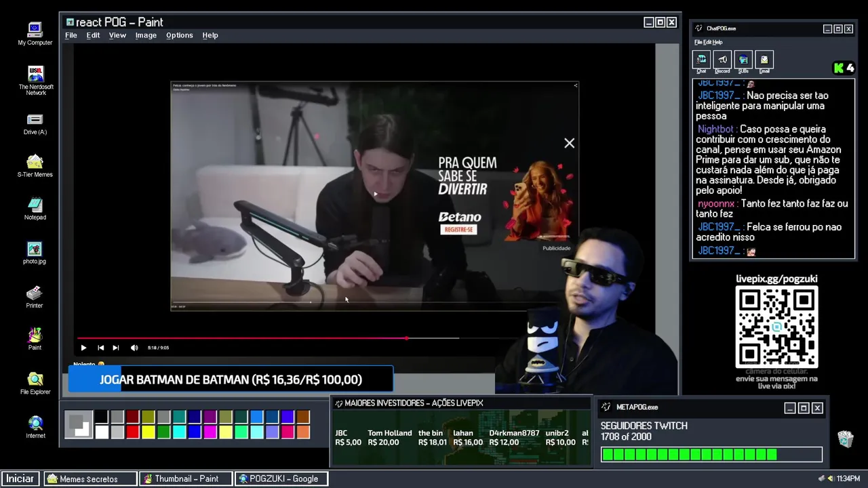Select the brown color swatch

click(x=303, y=418)
